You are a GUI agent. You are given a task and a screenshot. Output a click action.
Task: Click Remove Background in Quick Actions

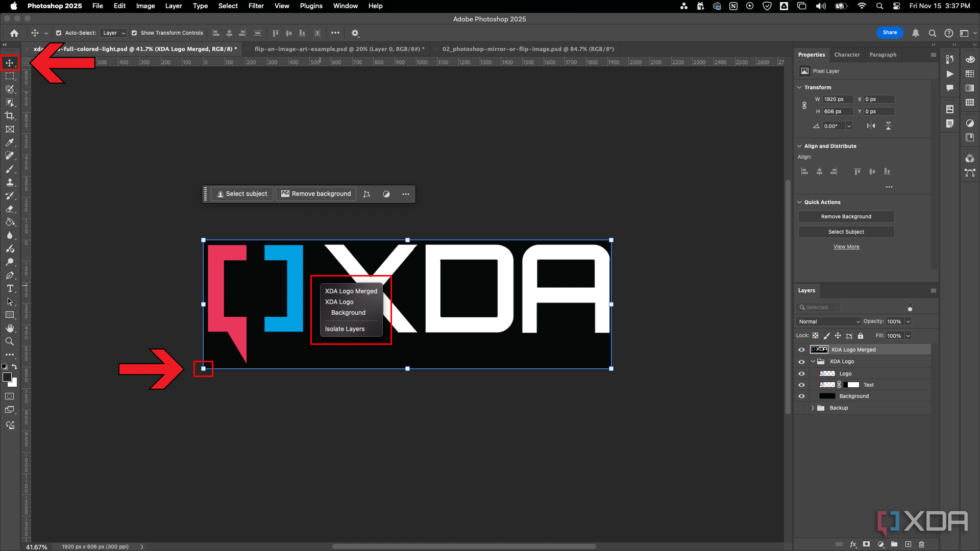click(846, 217)
